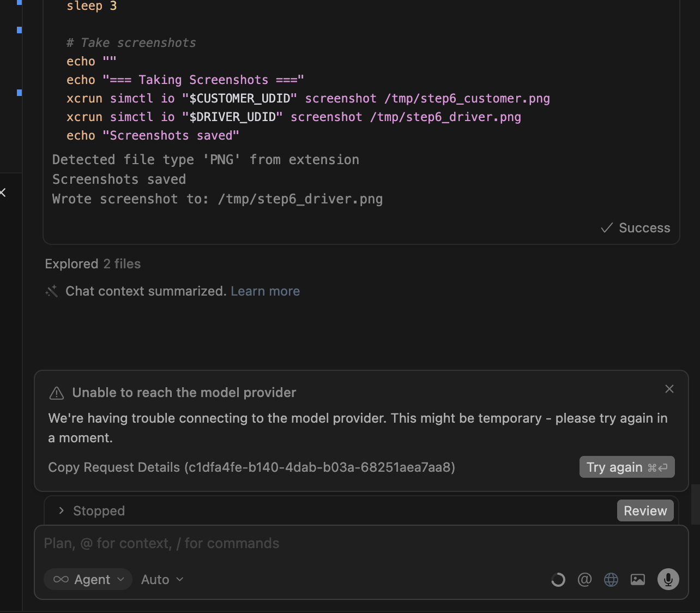Click the microphone voice input button
The width and height of the screenshot is (700, 613).
tap(668, 579)
